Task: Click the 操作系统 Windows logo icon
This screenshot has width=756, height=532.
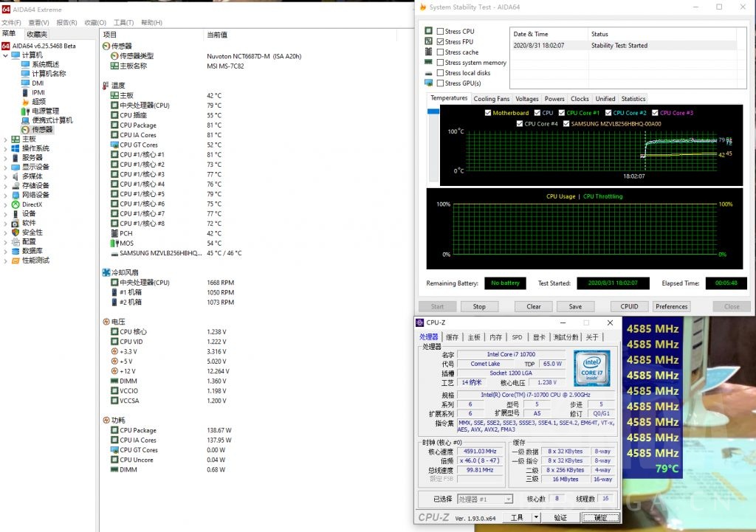Action: pos(16,148)
